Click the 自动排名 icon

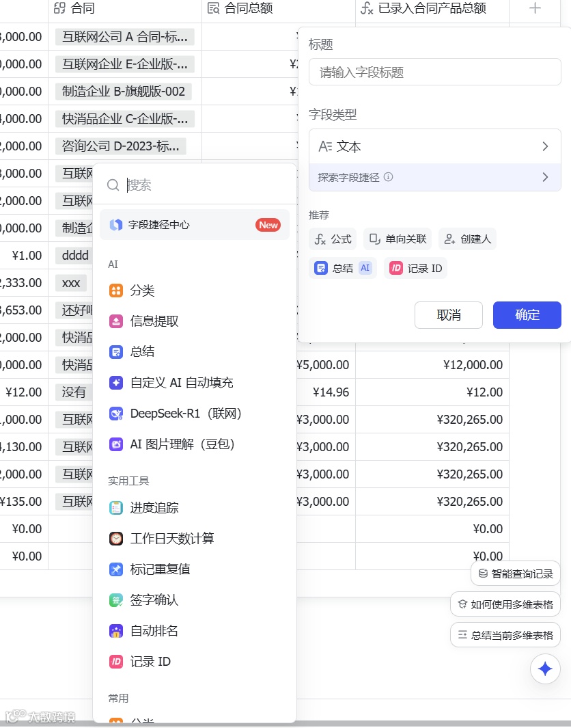click(116, 631)
